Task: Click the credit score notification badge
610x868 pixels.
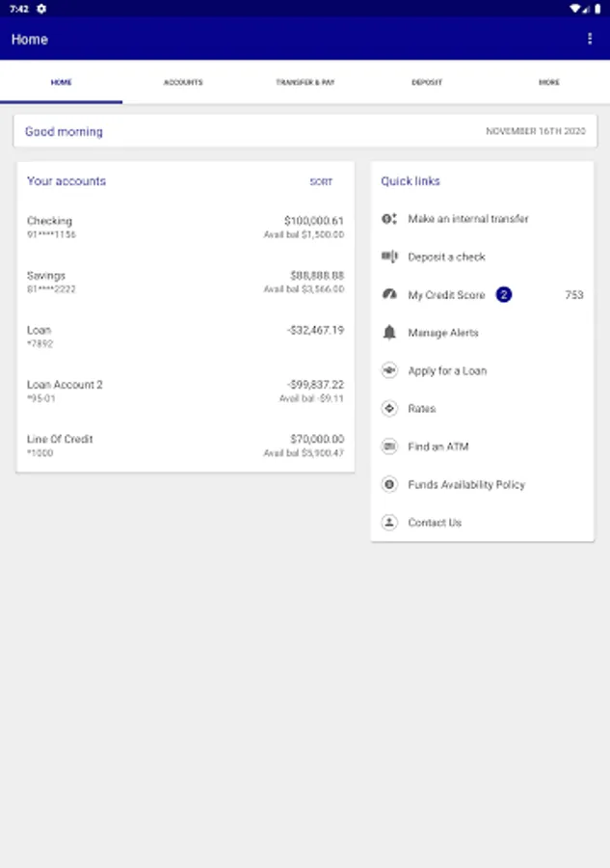Action: click(504, 294)
